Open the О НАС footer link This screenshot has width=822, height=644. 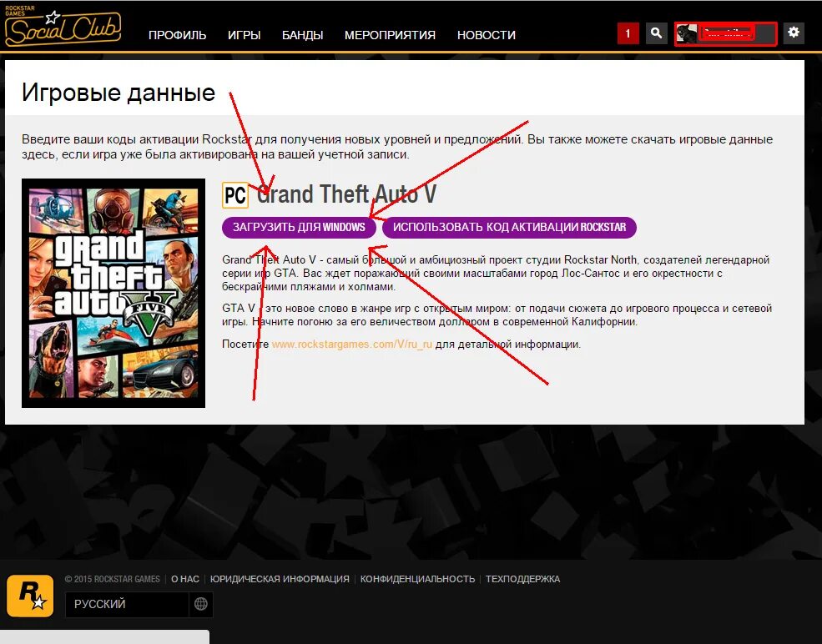tap(185, 579)
